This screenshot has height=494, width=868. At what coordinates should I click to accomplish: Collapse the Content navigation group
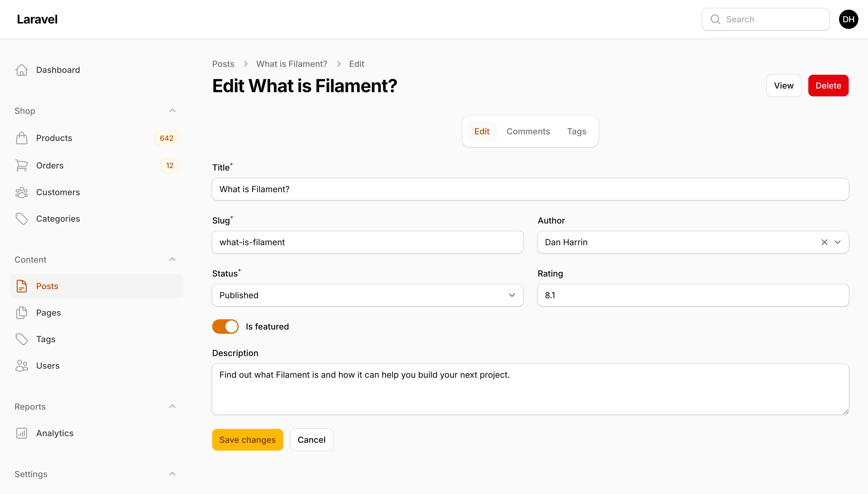pos(172,260)
